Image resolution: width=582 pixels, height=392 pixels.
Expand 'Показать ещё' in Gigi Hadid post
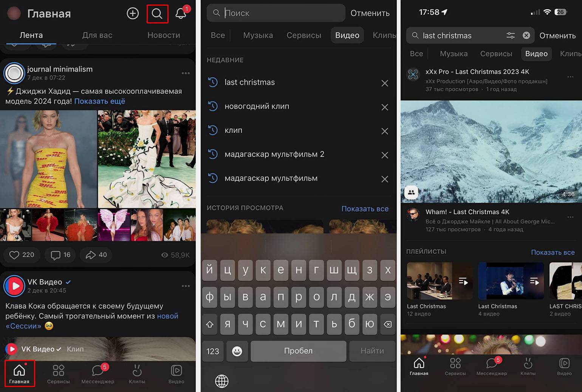tap(99, 101)
